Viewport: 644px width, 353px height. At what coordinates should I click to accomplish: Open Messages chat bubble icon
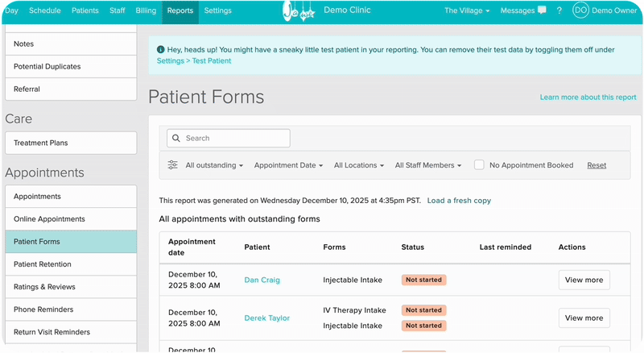(x=542, y=10)
